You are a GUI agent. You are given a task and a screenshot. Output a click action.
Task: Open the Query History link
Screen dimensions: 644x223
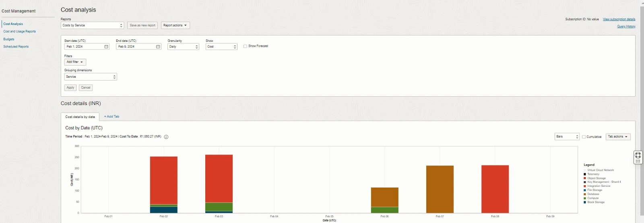pyautogui.click(x=626, y=27)
